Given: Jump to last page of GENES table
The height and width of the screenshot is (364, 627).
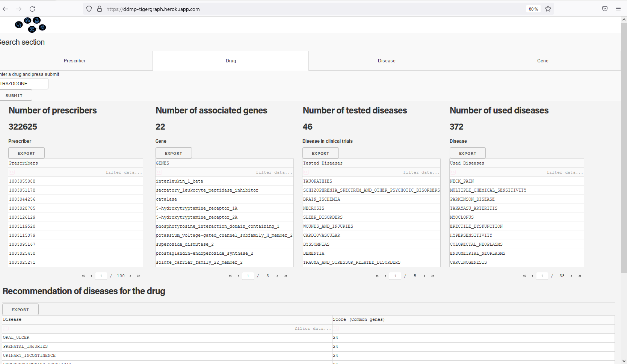Looking at the screenshot, I should point(286,276).
